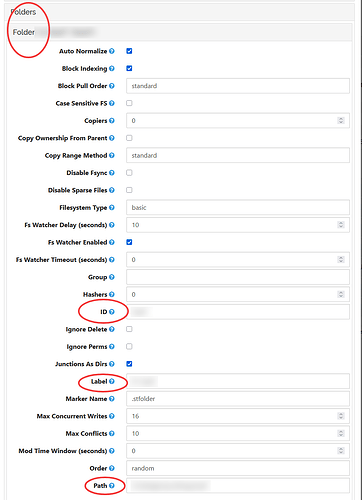The height and width of the screenshot is (500, 362).
Task: Show help for Case Sensitive FS
Action: coord(112,103)
